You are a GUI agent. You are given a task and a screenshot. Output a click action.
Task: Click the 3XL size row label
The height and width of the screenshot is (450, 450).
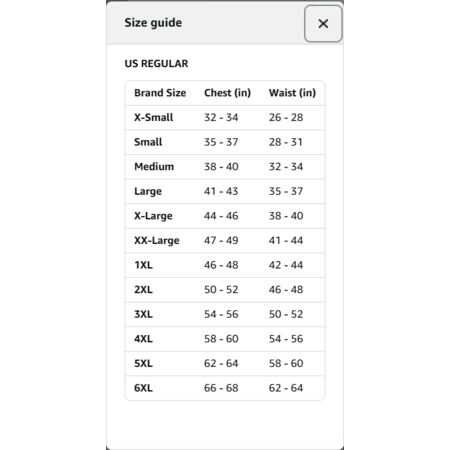point(143,314)
